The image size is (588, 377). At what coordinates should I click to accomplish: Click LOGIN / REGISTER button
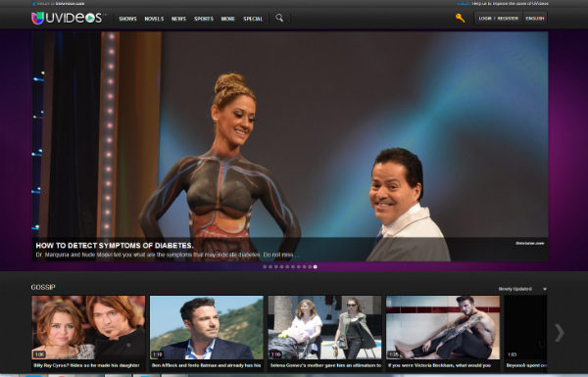click(x=499, y=18)
